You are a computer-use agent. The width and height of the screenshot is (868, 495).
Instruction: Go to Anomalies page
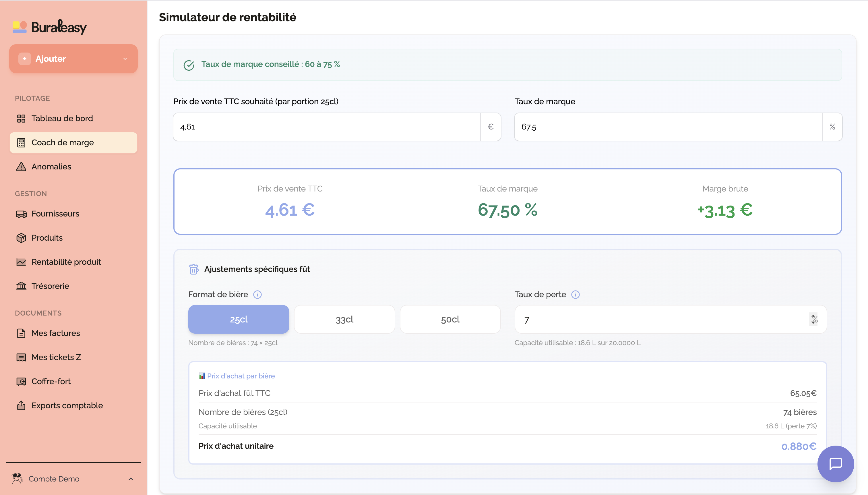[73, 167]
